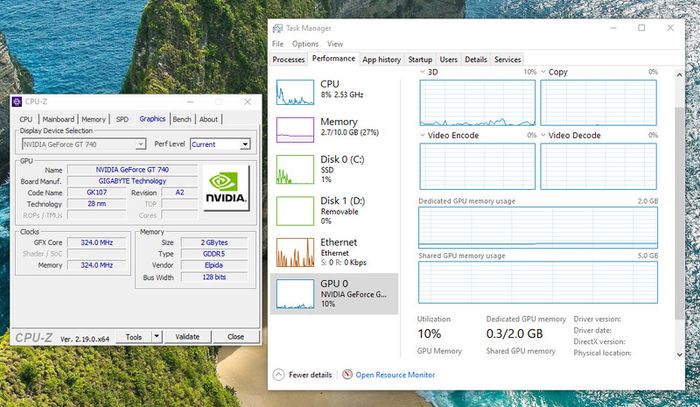Open the App history tab

382,59
